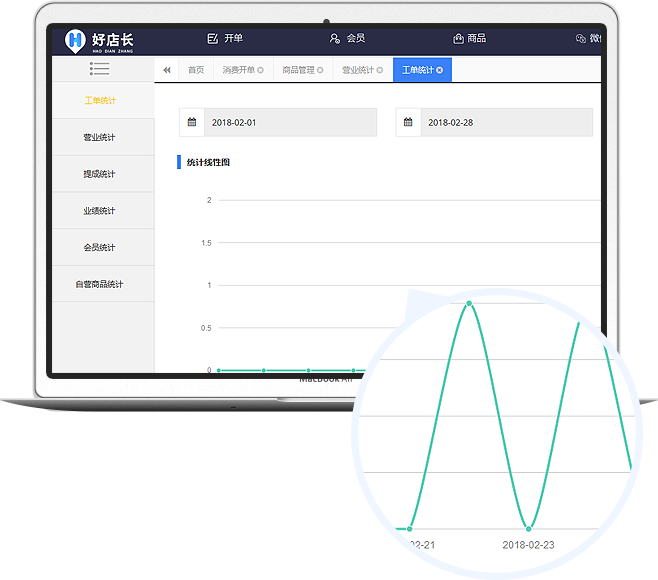Image resolution: width=658 pixels, height=580 pixels.
Task: Close the active 工单统计 tab
Action: pyautogui.click(x=440, y=70)
